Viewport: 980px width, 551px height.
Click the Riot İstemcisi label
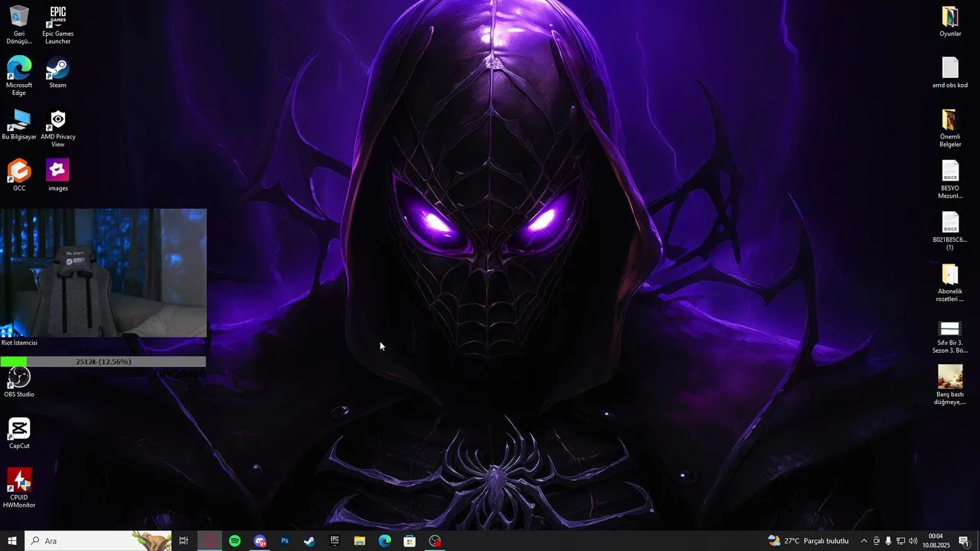tap(20, 343)
